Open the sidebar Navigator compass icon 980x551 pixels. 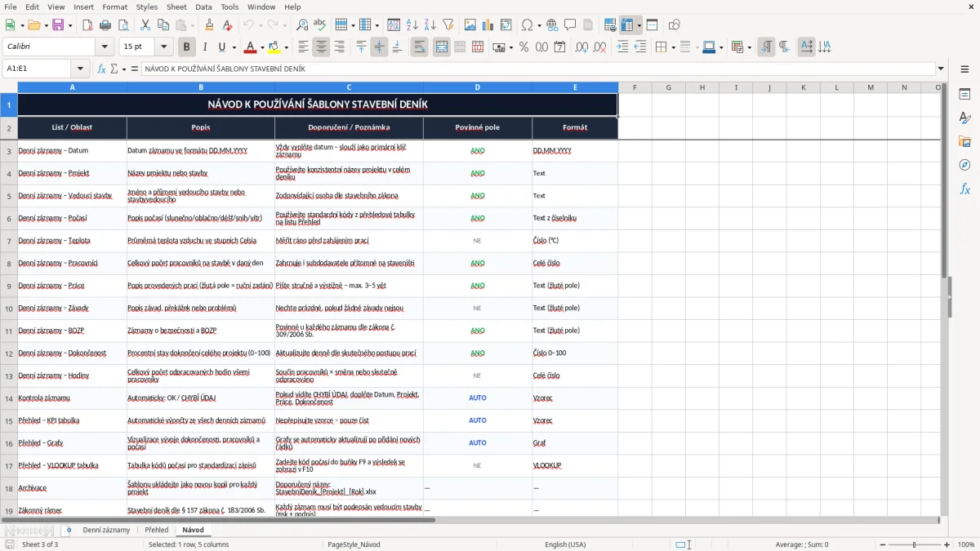point(964,165)
